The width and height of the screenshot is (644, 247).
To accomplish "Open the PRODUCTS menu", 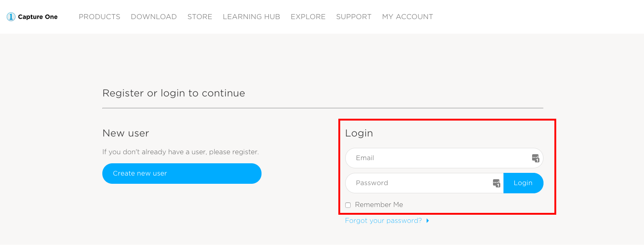I will tap(100, 17).
